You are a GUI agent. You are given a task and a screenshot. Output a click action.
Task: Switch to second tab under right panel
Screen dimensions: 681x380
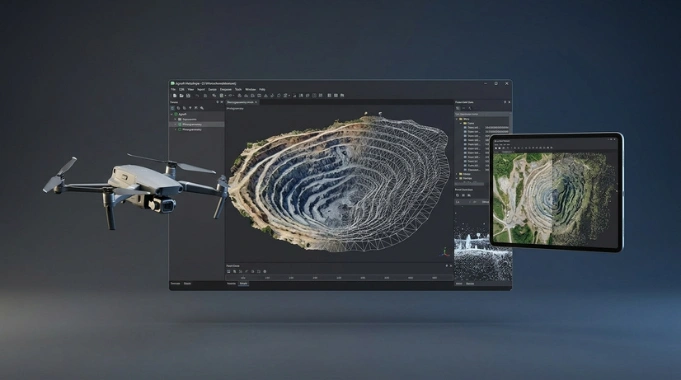pos(470,283)
